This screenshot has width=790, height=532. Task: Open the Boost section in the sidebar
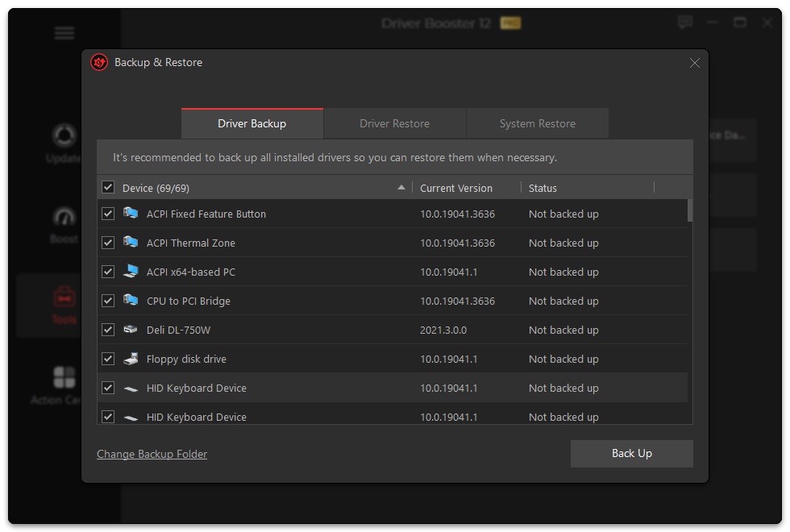pos(64,225)
